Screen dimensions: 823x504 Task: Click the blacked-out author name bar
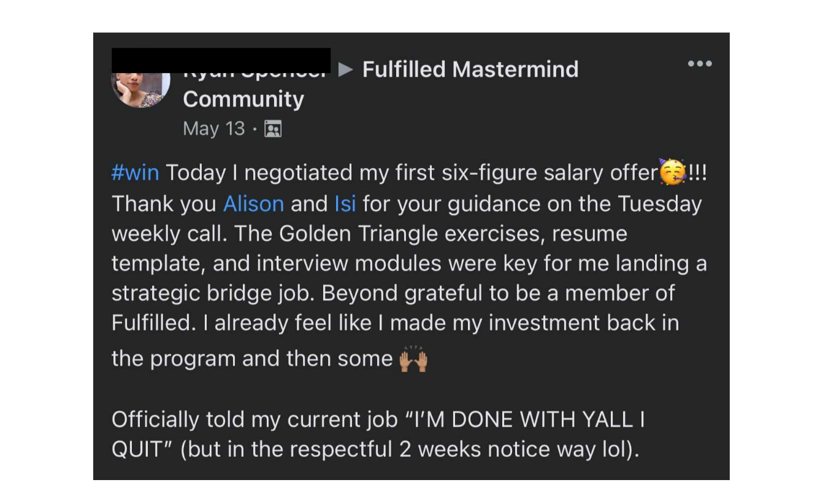(x=221, y=60)
